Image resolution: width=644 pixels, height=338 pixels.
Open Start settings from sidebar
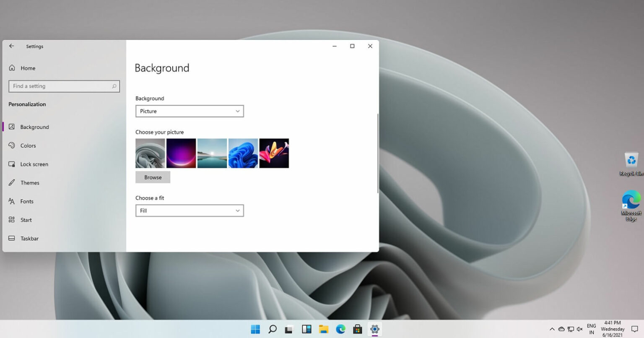click(x=26, y=220)
